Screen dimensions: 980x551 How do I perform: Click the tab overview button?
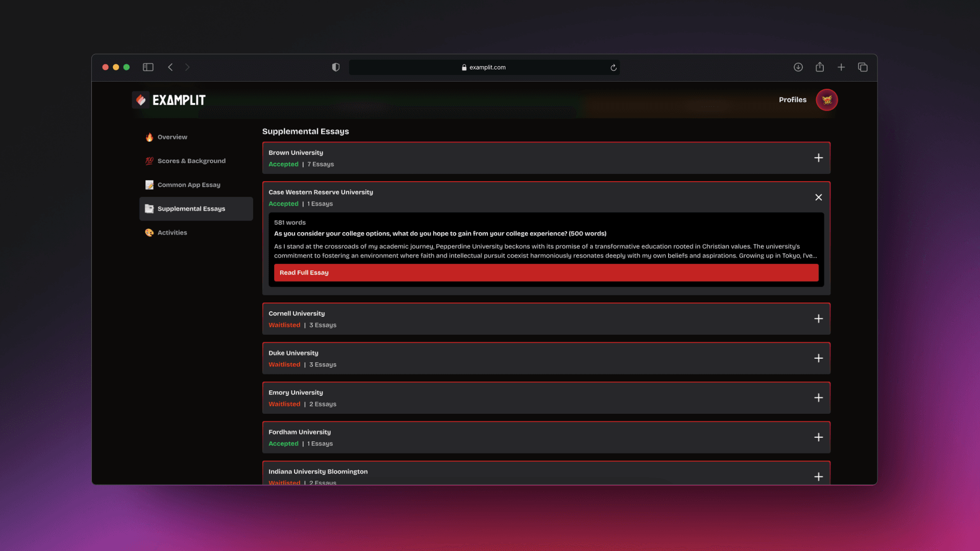(x=863, y=67)
